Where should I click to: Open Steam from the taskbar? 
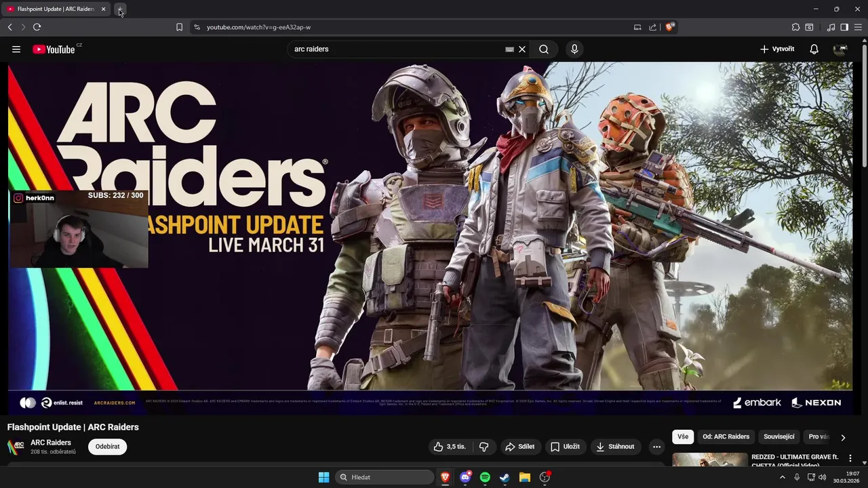[x=505, y=477]
